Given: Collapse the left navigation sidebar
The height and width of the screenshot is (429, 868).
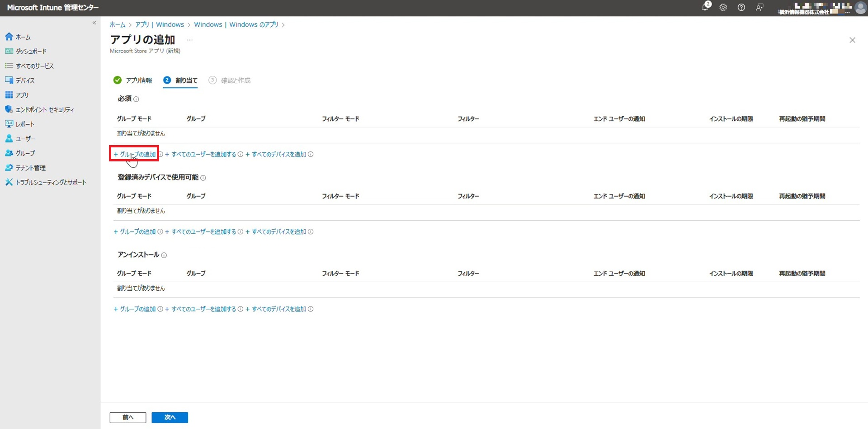Looking at the screenshot, I should tap(94, 23).
